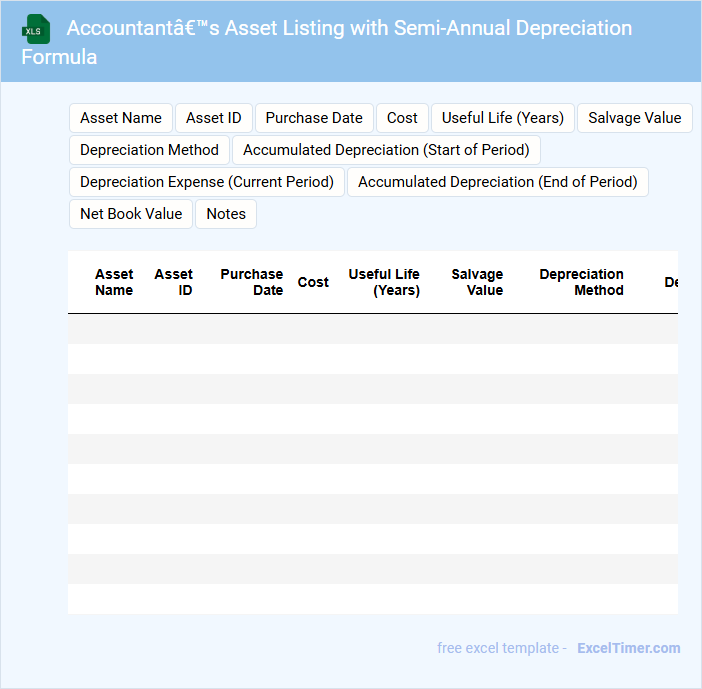Click the Depreciation Method tag
Viewport: 702px width, 689px height.
(x=149, y=150)
